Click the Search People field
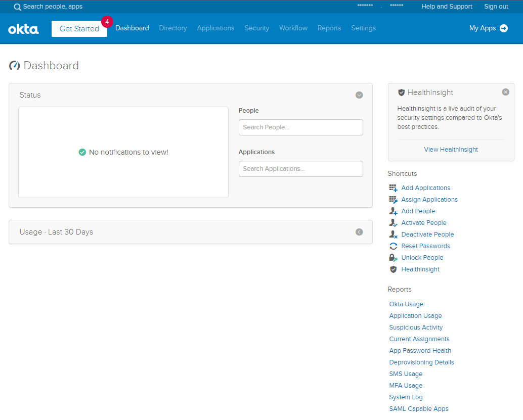Image resolution: width=523 pixels, height=420 pixels. [x=301, y=127]
